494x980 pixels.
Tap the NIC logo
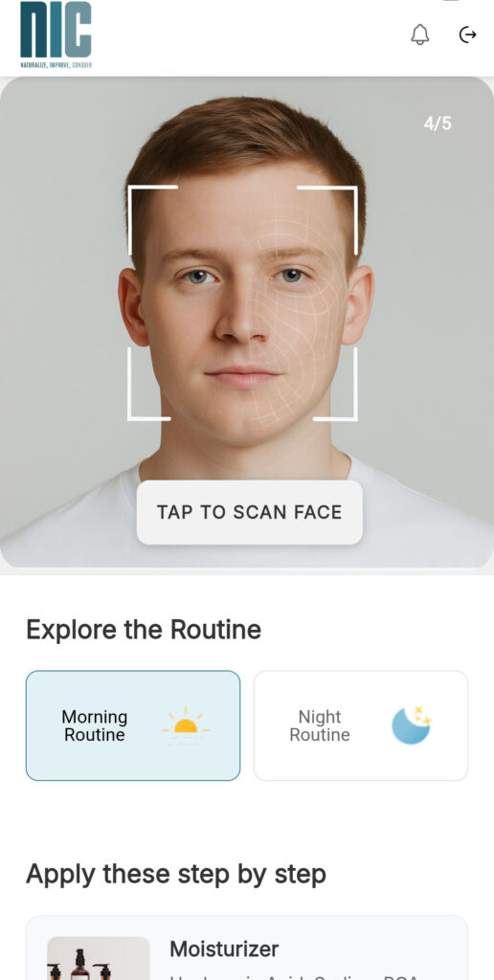coord(56,30)
